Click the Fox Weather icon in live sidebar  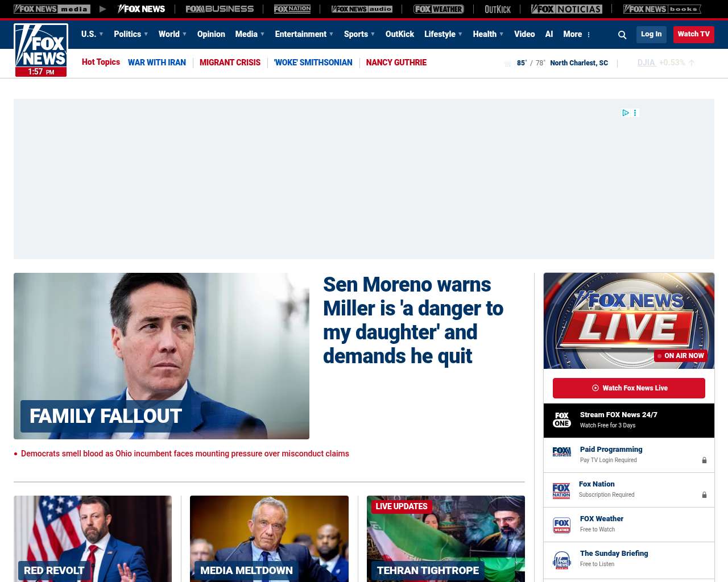click(562, 525)
